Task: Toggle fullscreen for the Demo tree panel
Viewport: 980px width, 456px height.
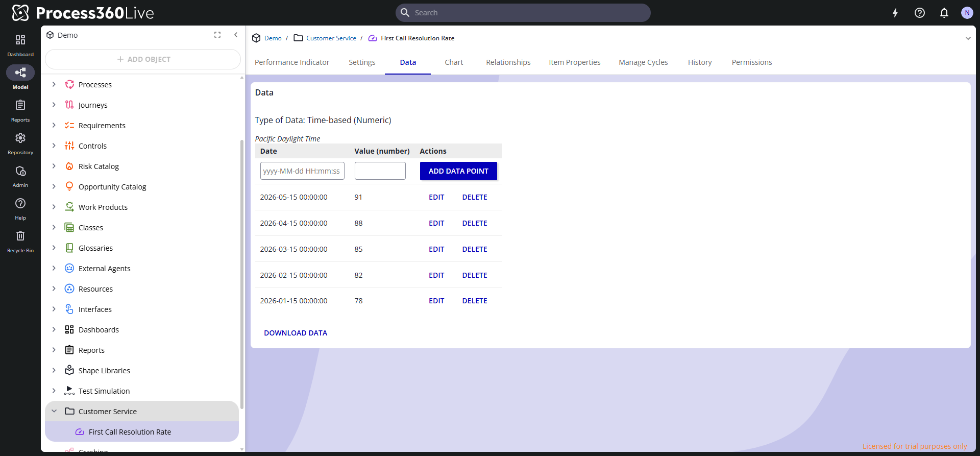Action: pyautogui.click(x=217, y=35)
